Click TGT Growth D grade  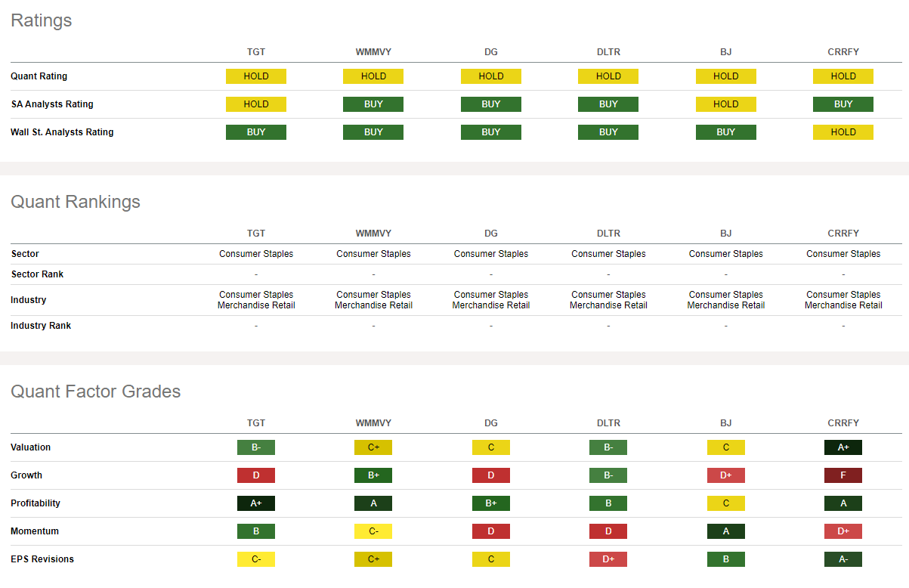click(x=256, y=475)
